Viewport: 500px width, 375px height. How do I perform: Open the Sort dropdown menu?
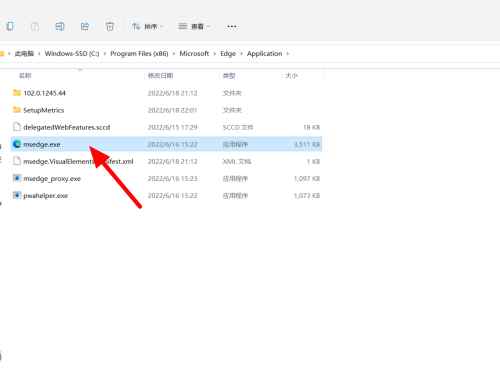[147, 26]
